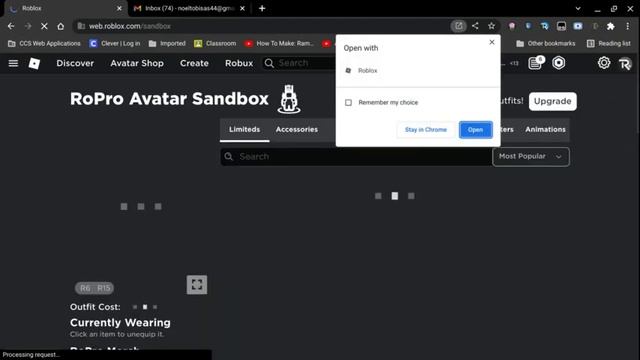Open the Chrome three-dot menu
This screenshot has width=640, height=360.
click(628, 26)
